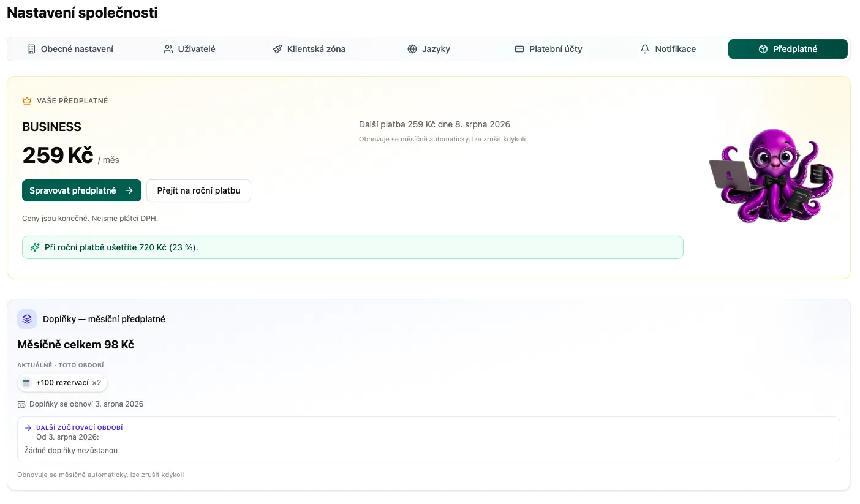
Task: Click the arrow icon by Další zúčtovací období
Action: [28, 428]
